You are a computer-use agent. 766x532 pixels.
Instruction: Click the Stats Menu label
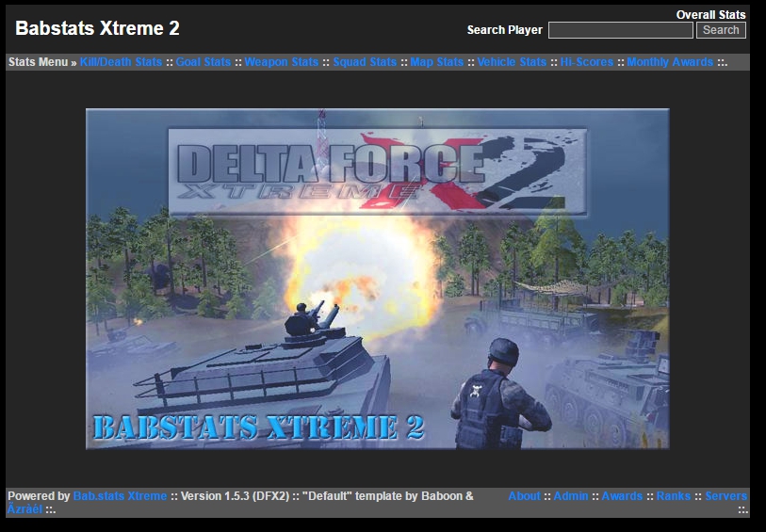(38, 62)
